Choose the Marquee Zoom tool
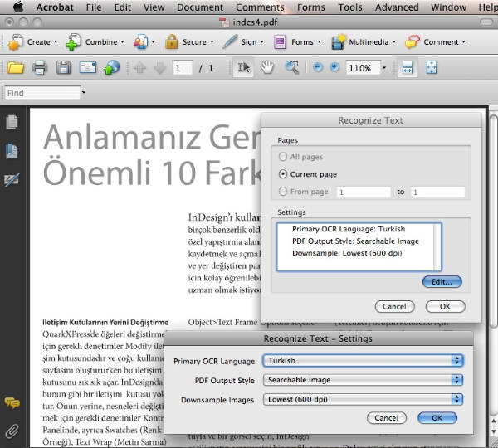This screenshot has width=498, height=448. tap(292, 68)
